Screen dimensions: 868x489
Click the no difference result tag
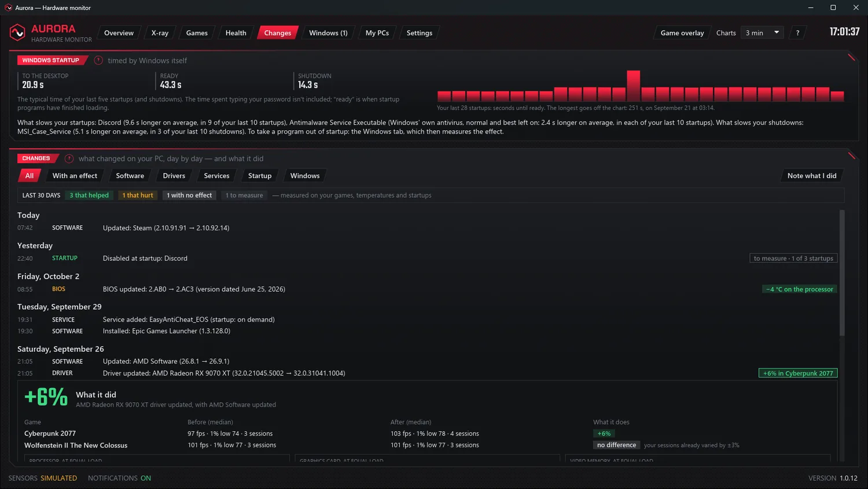[617, 445]
